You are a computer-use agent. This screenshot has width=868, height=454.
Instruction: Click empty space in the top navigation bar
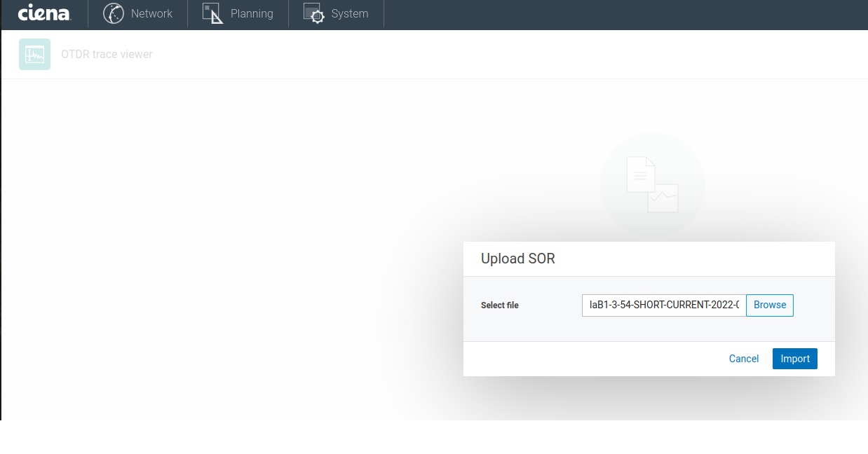click(617, 14)
